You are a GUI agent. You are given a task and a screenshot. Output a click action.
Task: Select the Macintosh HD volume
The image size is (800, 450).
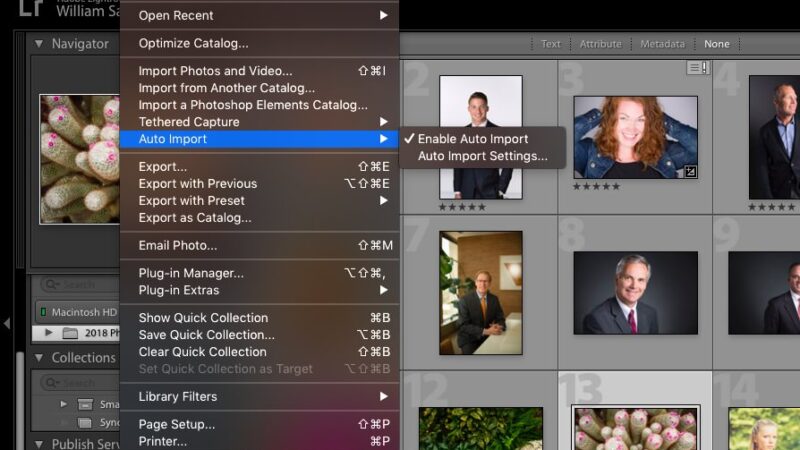tap(78, 312)
